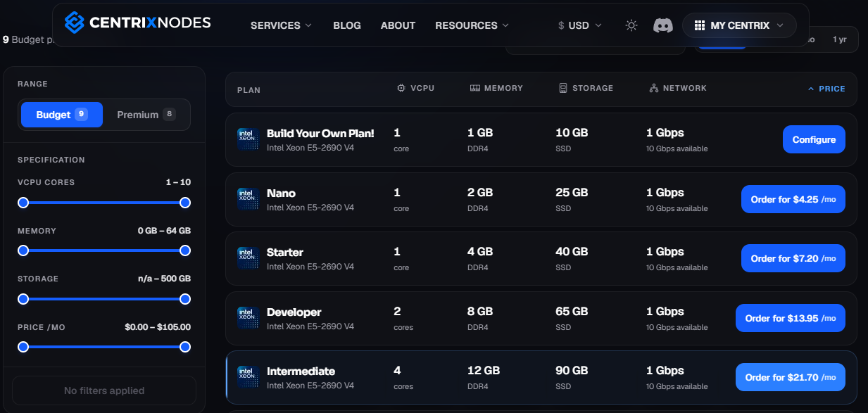Order the Intermediate plan for $21.70
868x413 pixels.
(791, 377)
